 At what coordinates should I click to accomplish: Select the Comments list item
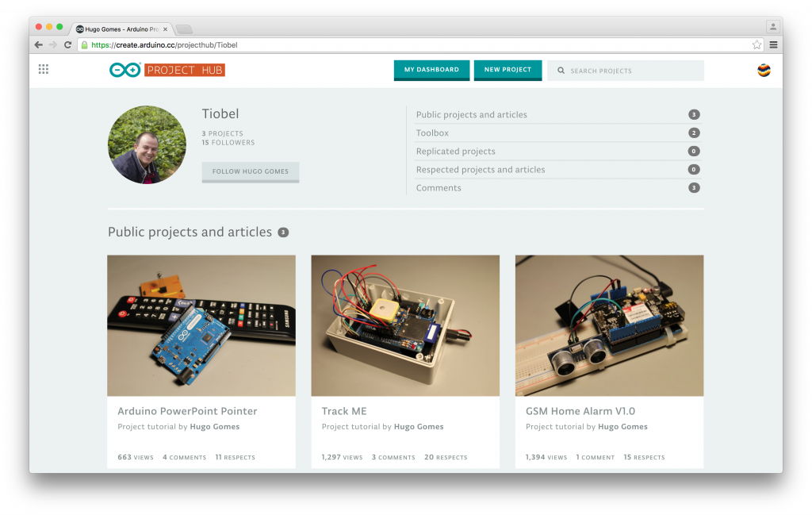pos(557,188)
